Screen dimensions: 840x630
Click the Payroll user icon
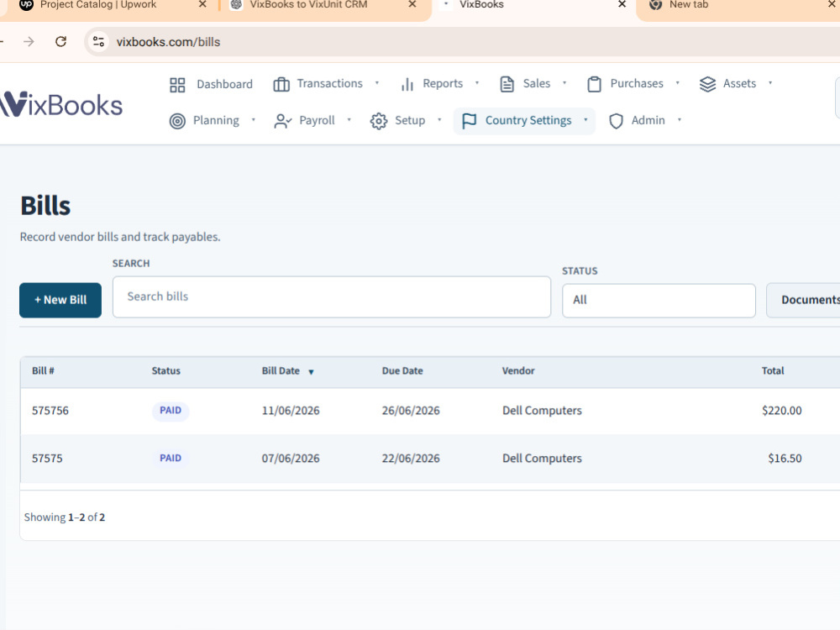tap(282, 121)
